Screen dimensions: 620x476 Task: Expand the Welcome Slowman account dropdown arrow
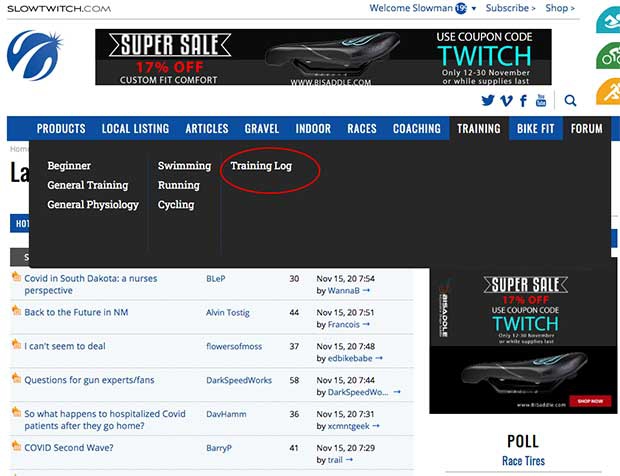pos(474,8)
